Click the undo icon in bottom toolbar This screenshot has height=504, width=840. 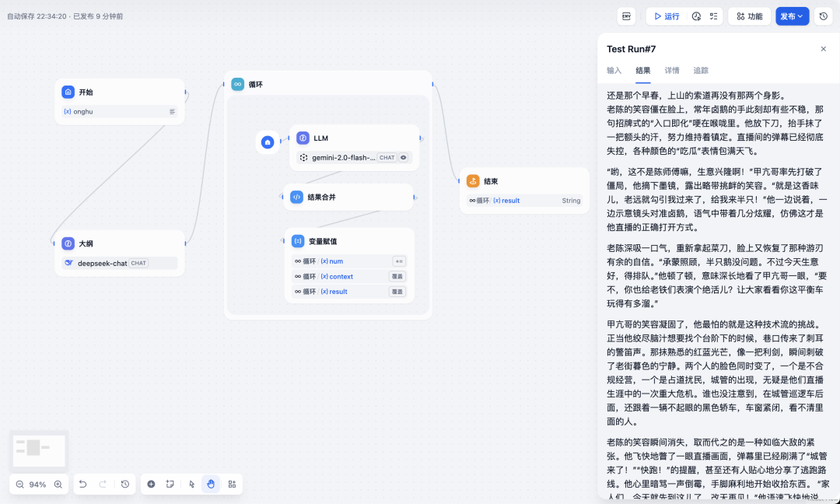[x=83, y=484]
